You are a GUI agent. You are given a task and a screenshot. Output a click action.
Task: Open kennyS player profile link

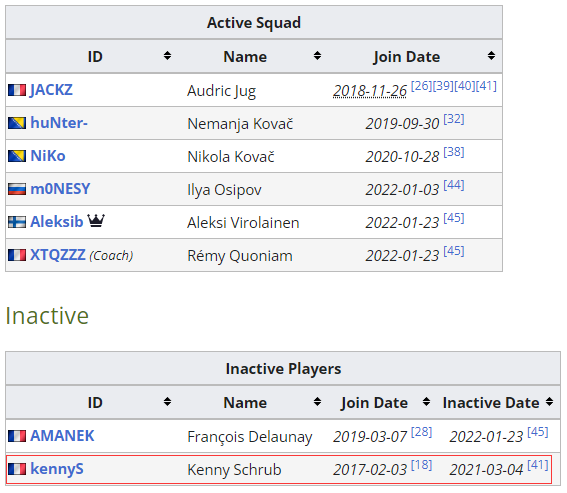coord(57,469)
